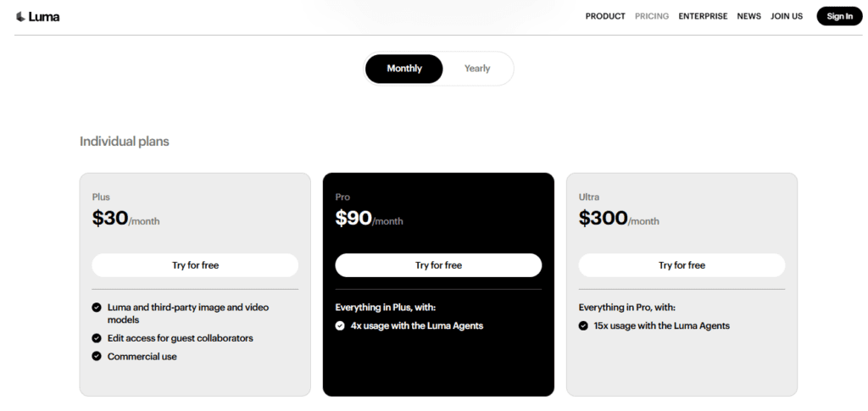Go to the Pricing nav item

[652, 16]
